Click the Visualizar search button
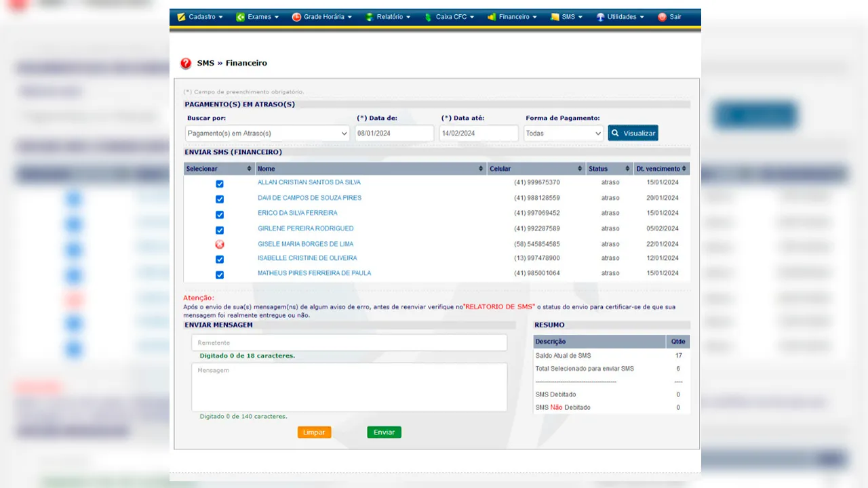Image resolution: width=868 pixels, height=488 pixels. coord(633,133)
